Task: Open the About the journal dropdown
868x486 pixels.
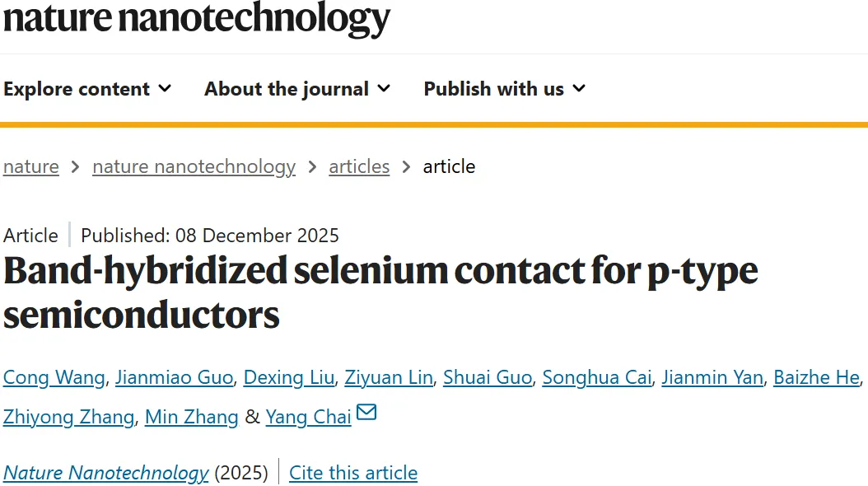Action: click(297, 89)
